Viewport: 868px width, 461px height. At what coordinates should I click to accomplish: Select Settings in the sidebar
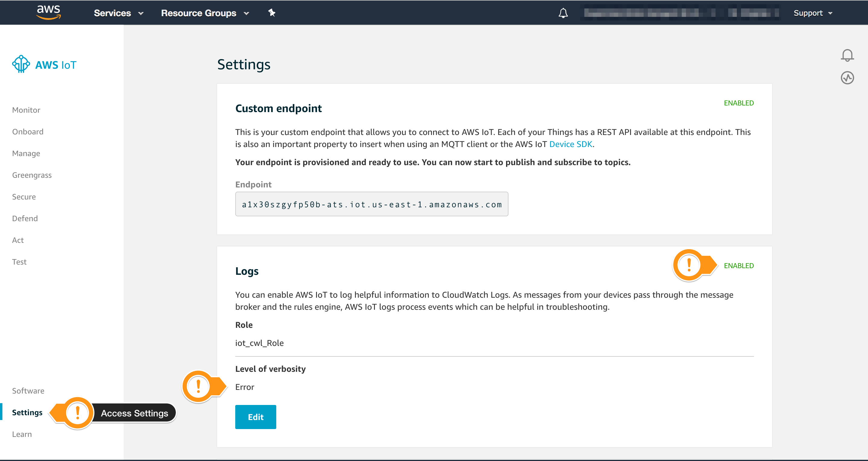27,412
